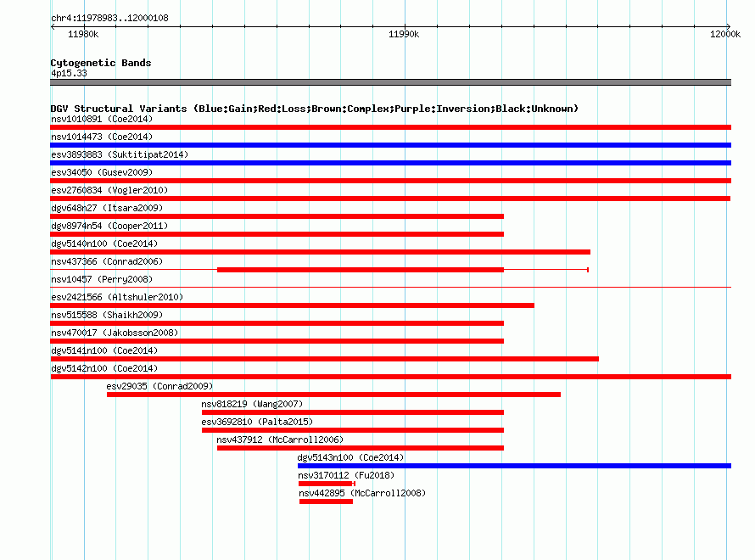755x560 pixels.
Task: Click the DGV Structural Variants track title
Action: click(314, 109)
